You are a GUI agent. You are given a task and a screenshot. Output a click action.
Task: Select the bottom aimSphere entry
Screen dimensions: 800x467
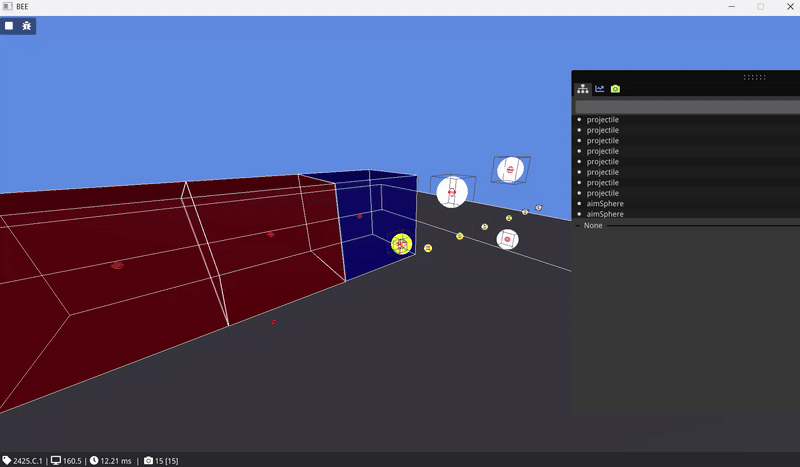point(604,214)
